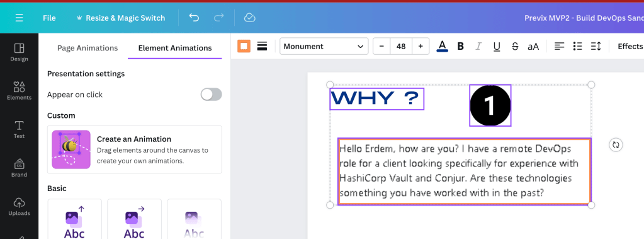644x239 pixels.
Task: Open the Monument font dropdown
Action: 324,46
